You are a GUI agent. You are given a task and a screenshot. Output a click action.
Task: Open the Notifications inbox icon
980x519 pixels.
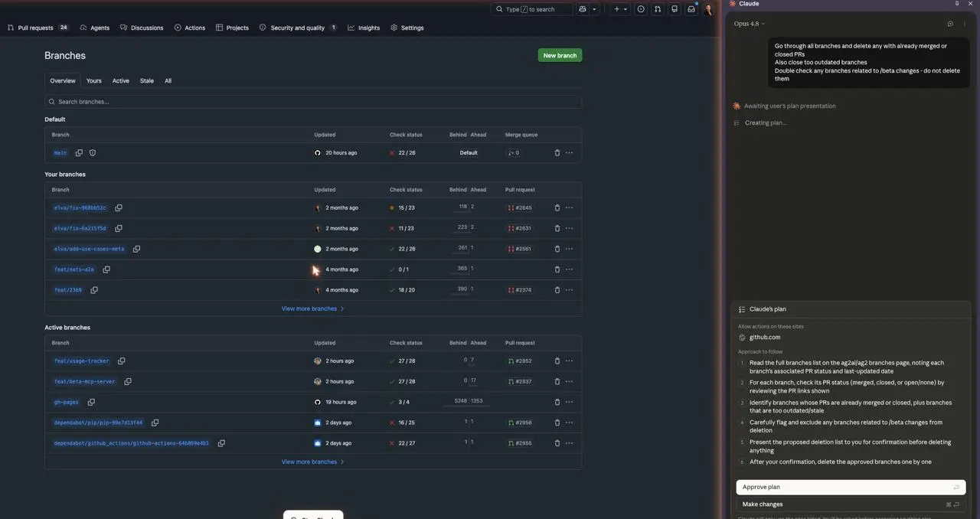[691, 9]
